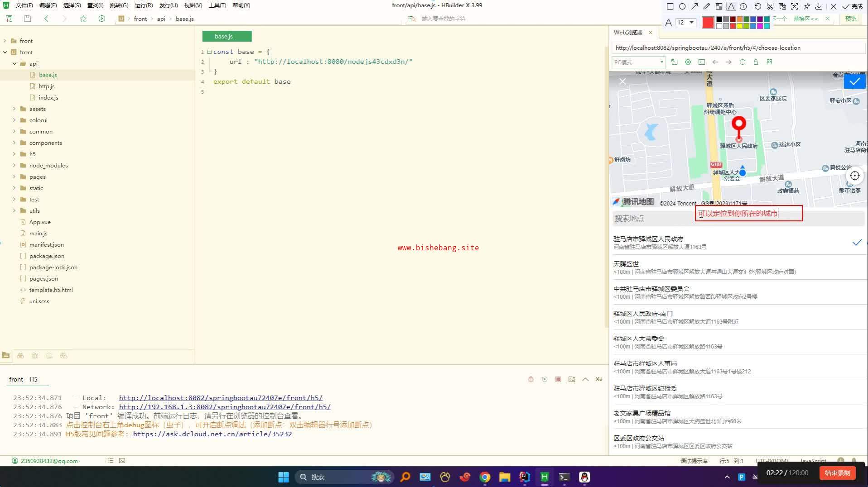This screenshot has width=868, height=487.
Task: Click the stop run icon in console
Action: [558, 379]
